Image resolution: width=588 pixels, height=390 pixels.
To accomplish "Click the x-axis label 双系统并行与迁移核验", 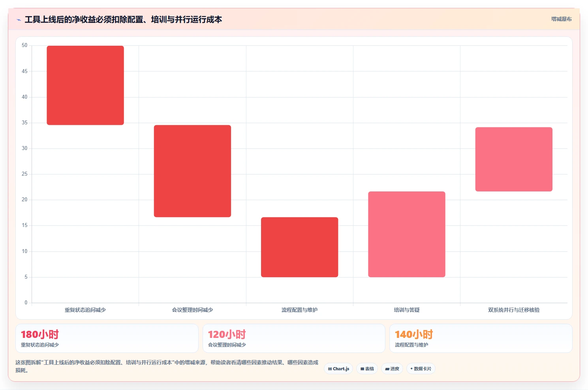I will 514,310.
